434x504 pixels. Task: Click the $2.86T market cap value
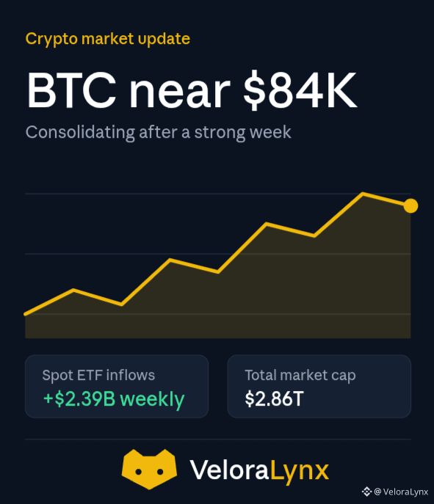coord(274,399)
